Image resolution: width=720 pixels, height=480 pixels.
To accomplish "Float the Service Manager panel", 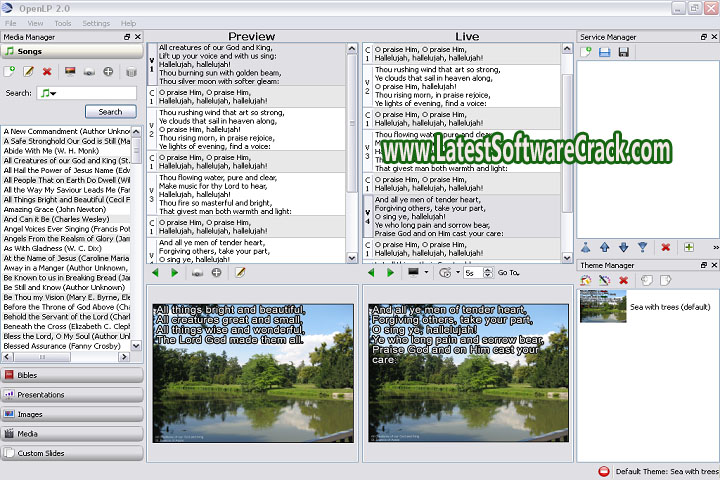I will tap(704, 37).
